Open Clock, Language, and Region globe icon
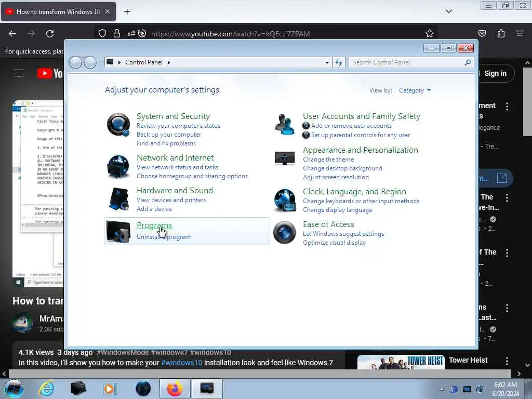The image size is (532, 399). [285, 200]
